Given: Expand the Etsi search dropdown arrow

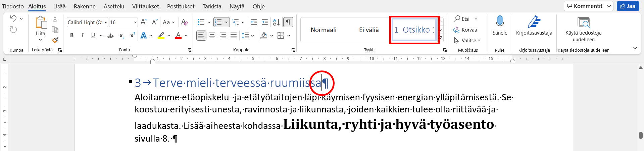Looking at the screenshot, I should pos(476,19).
